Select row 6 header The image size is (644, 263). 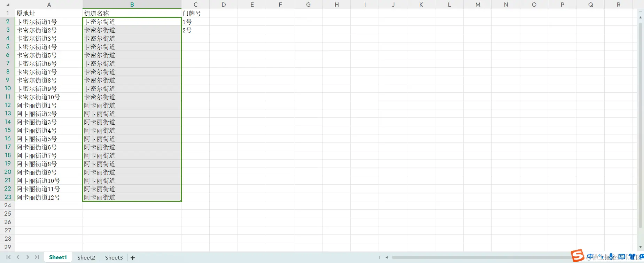click(x=8, y=55)
